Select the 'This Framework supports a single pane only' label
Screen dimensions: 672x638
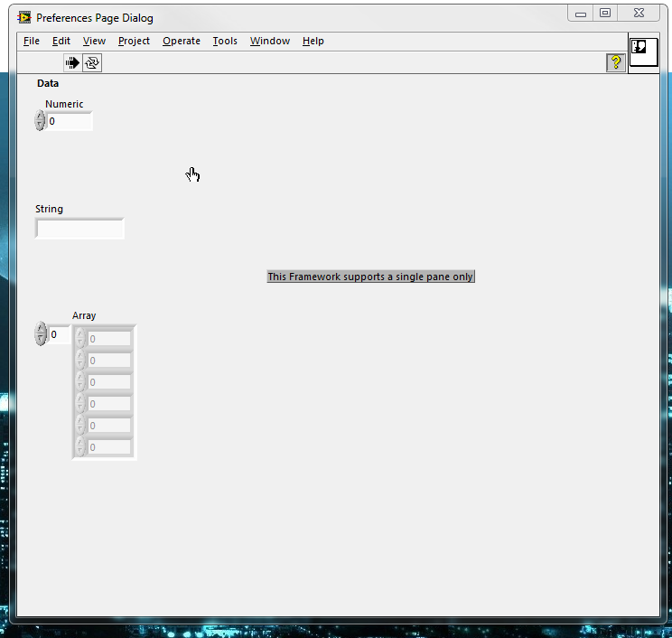370,277
